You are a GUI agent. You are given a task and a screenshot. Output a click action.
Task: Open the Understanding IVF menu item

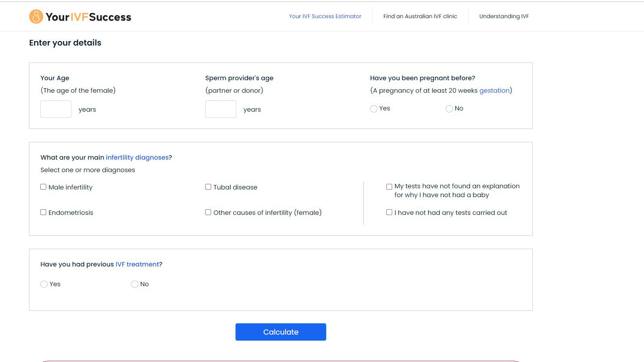point(504,17)
